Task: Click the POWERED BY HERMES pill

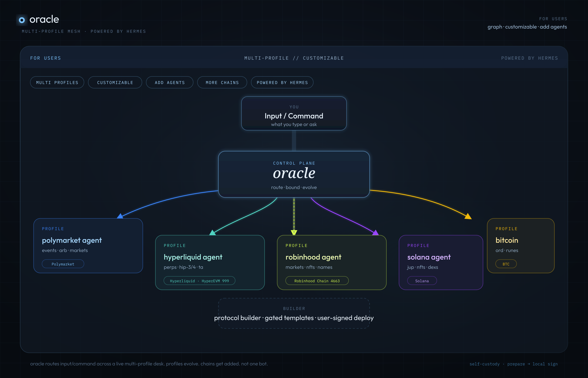Action: pos(282,83)
